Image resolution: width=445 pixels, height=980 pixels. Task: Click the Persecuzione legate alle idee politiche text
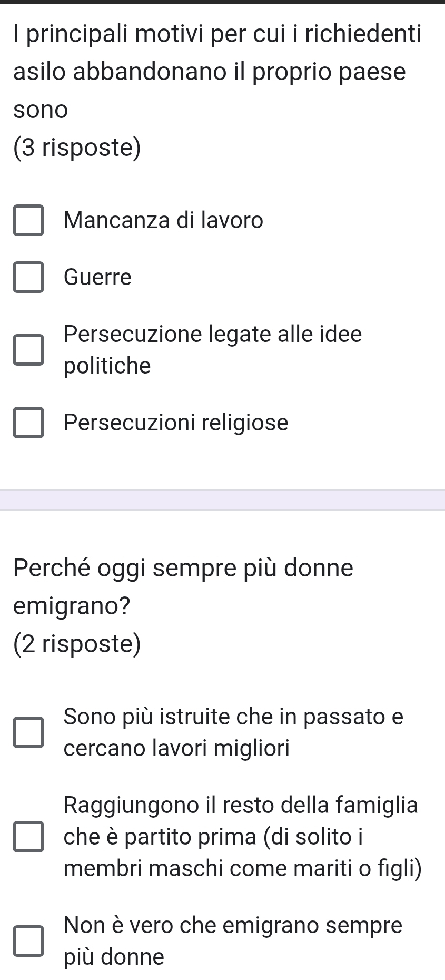tap(212, 350)
